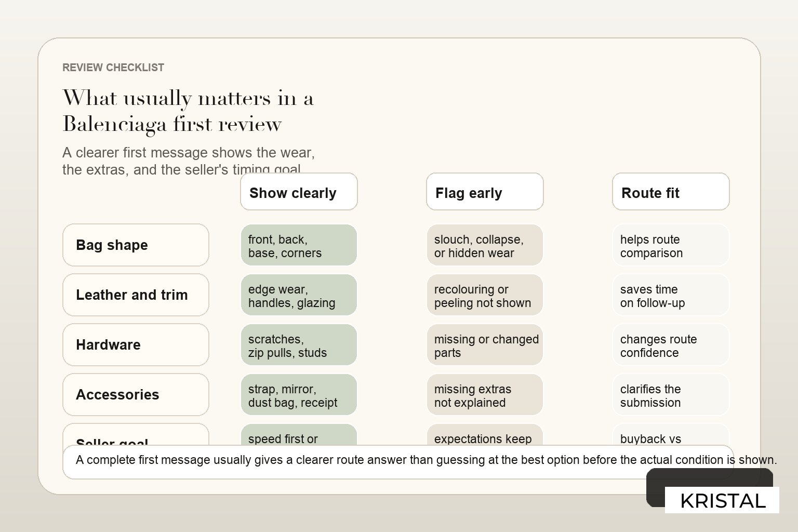Viewport: 798px width, 532px height.
Task: Click the slouch, collapse, hidden wear cell
Action: point(485,245)
